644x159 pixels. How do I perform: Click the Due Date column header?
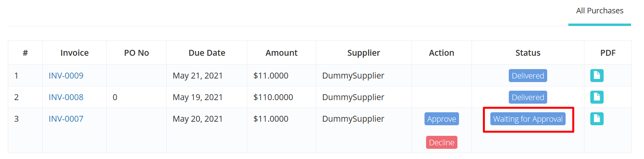point(207,53)
